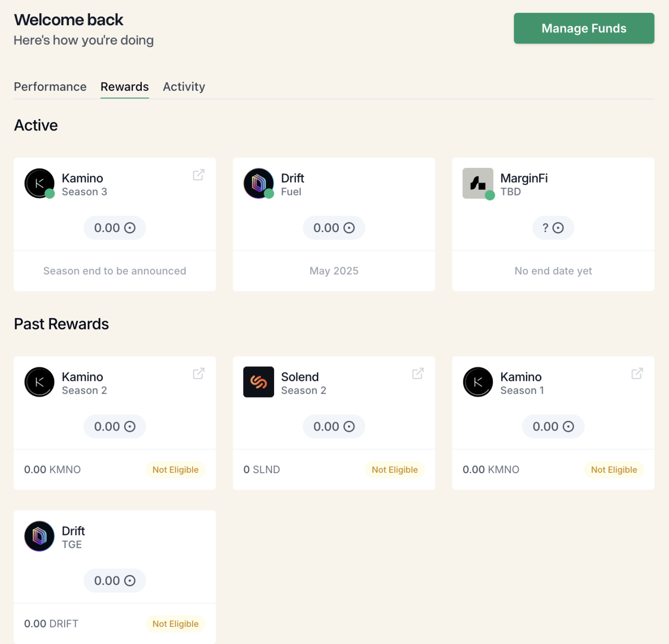
Task: Click Not Eligible badge on Drift TGE
Action: [x=175, y=624]
